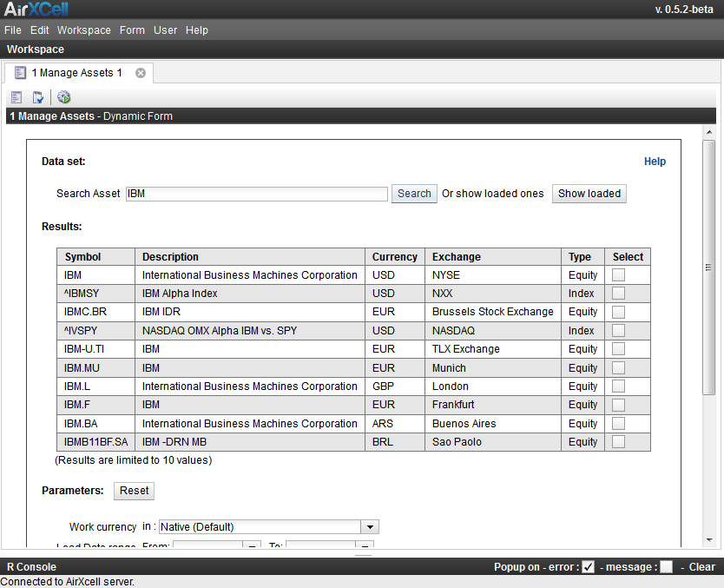Select the IBM.BA Buenos Aires checkbox
Viewport: 724px width, 588px height.
coord(618,423)
